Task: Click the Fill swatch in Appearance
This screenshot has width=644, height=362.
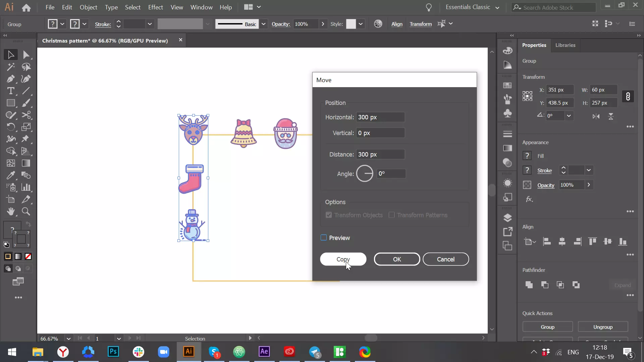Action: [x=527, y=156]
